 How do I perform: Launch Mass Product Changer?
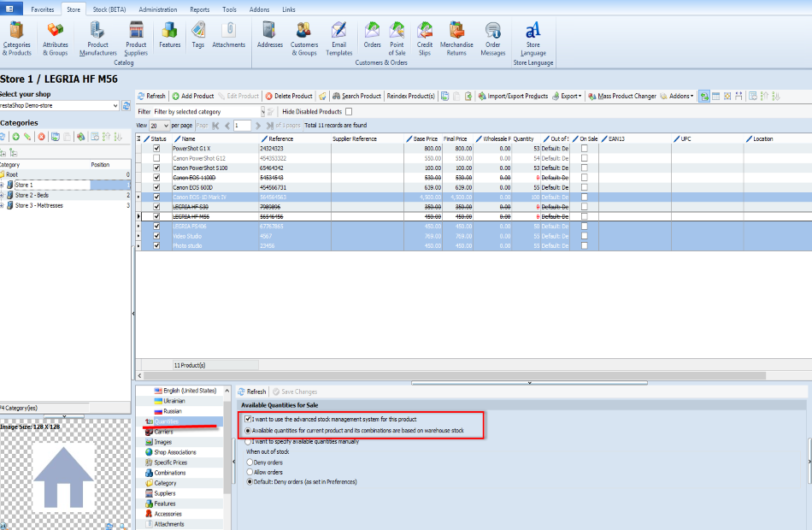[x=622, y=96]
